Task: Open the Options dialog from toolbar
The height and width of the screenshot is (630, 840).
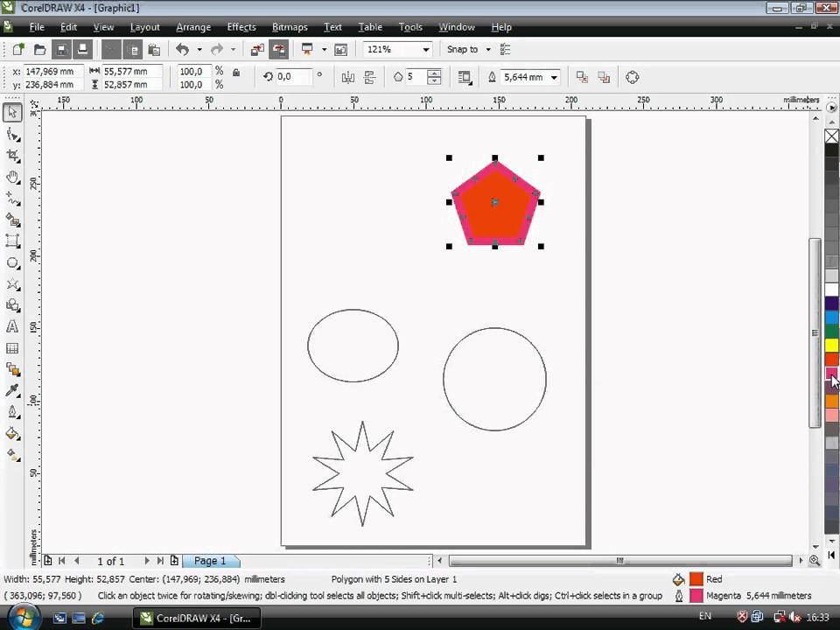Action: click(505, 50)
